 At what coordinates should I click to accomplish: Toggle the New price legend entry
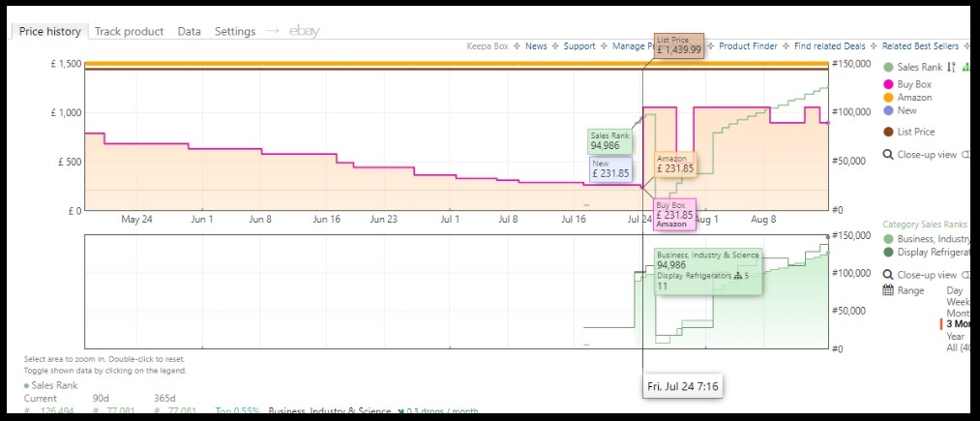[x=900, y=110]
